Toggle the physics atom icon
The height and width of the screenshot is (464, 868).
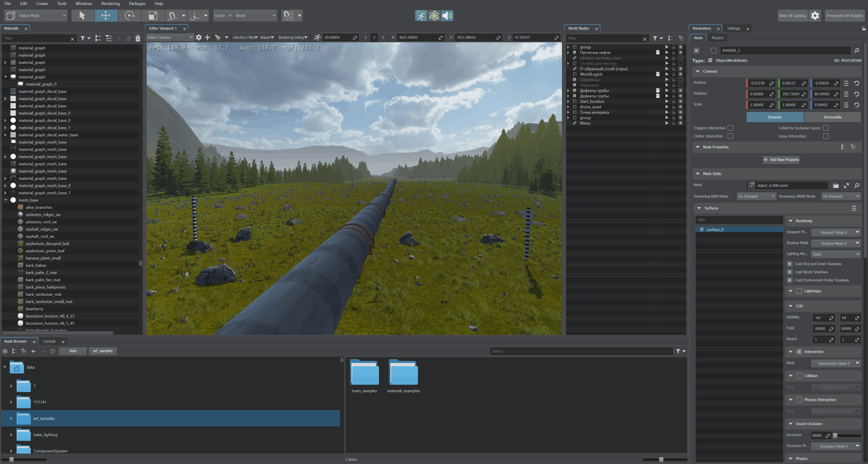tap(434, 16)
